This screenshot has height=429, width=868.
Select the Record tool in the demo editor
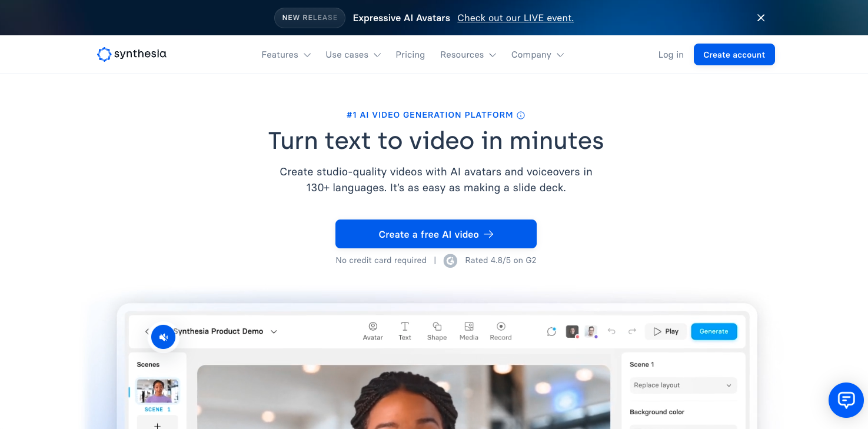coord(501,331)
